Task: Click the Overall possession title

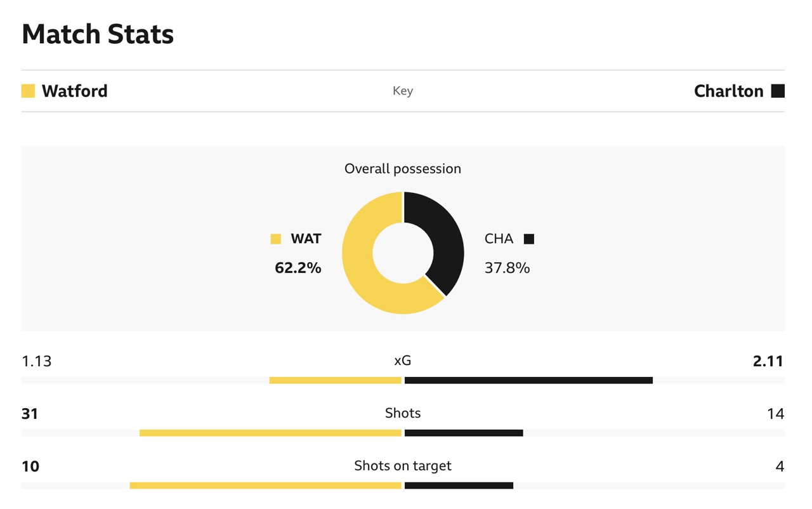Action: pyautogui.click(x=403, y=169)
